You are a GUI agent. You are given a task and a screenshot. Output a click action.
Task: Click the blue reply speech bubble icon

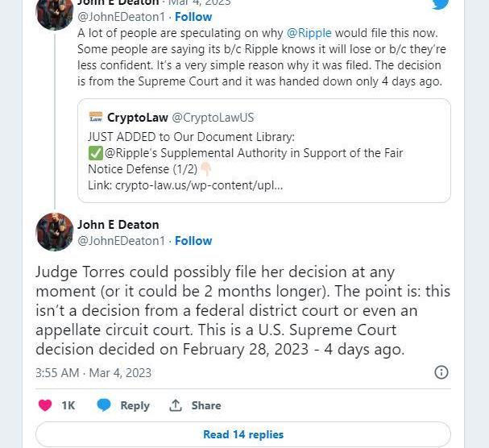coord(104,405)
